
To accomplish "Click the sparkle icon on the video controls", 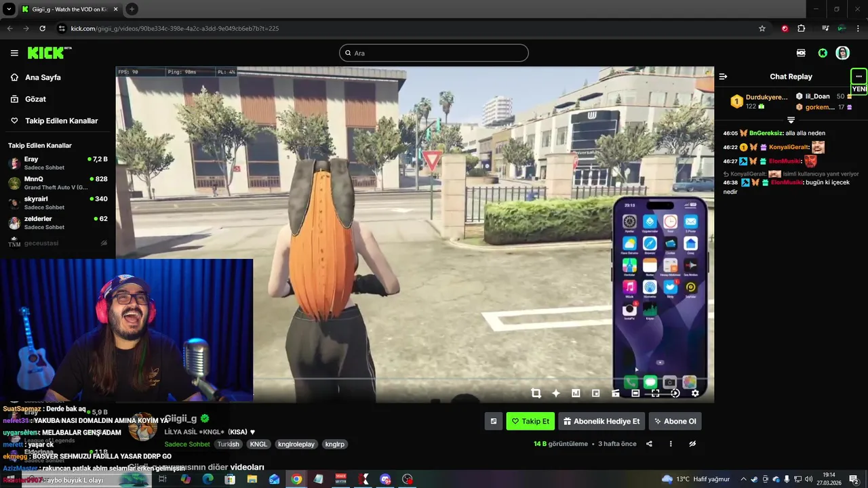I will [556, 393].
